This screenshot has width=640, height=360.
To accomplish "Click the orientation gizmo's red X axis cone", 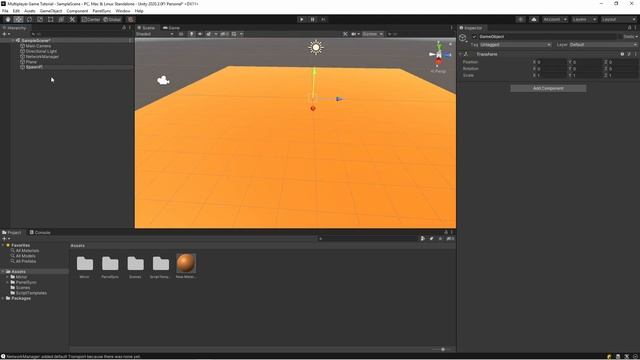I will 438,62.
